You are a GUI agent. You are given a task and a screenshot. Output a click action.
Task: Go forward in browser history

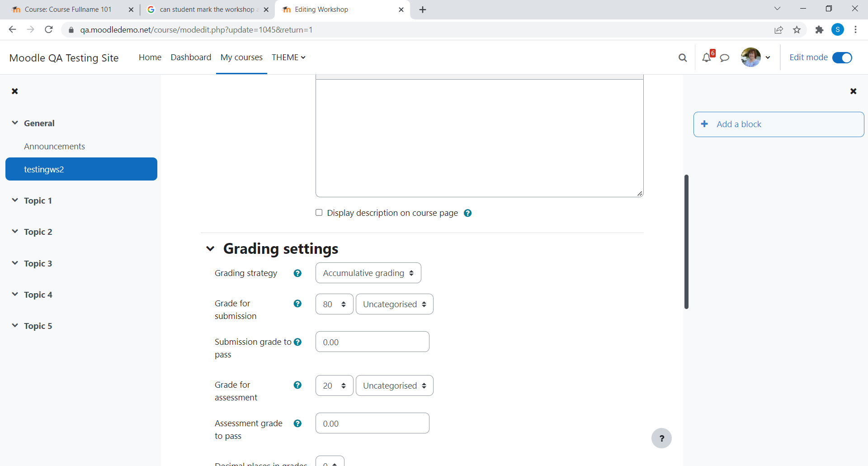pos(30,29)
